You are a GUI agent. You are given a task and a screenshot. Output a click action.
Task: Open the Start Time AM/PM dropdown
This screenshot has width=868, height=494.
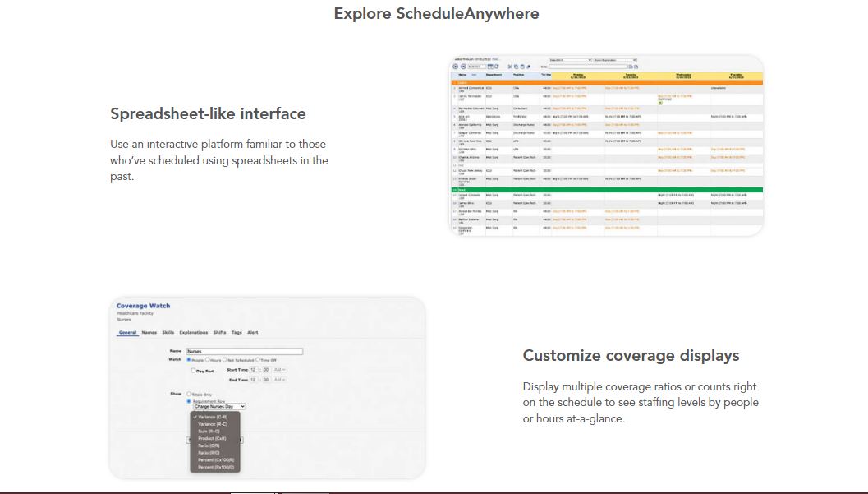tap(280, 370)
